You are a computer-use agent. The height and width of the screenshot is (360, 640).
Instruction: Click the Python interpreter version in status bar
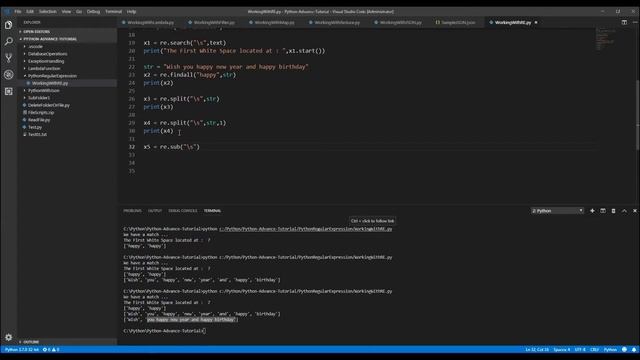[22, 349]
